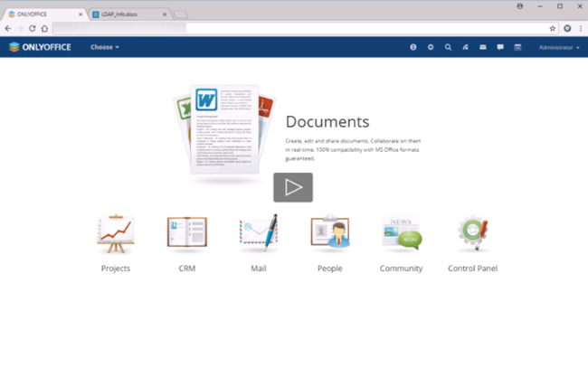Go to the browser home page
This screenshot has width=588, height=368.
[44, 28]
